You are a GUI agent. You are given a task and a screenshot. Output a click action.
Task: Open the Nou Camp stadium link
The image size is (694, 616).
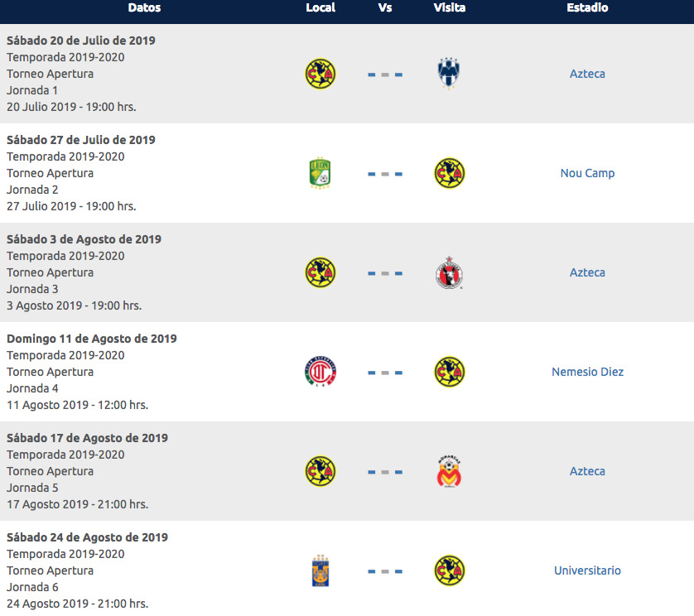click(587, 173)
